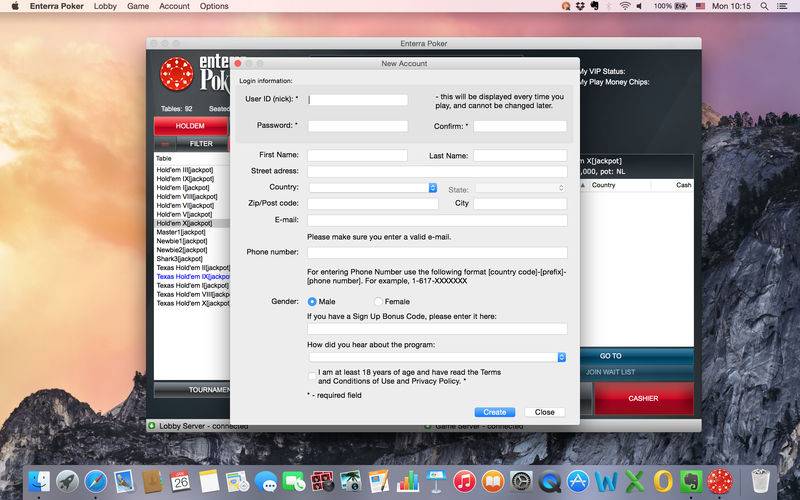Open iTunes music note icon
The height and width of the screenshot is (500, 800).
pos(464,481)
